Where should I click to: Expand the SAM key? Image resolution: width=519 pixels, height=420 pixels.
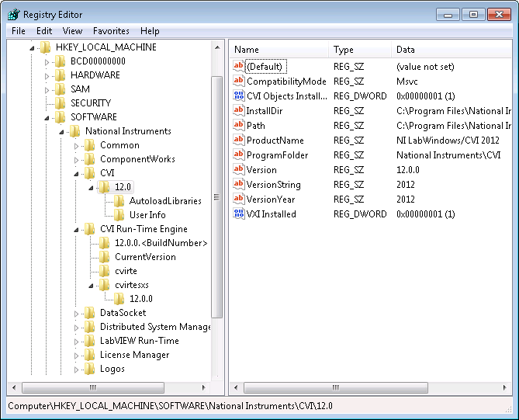coord(47,90)
